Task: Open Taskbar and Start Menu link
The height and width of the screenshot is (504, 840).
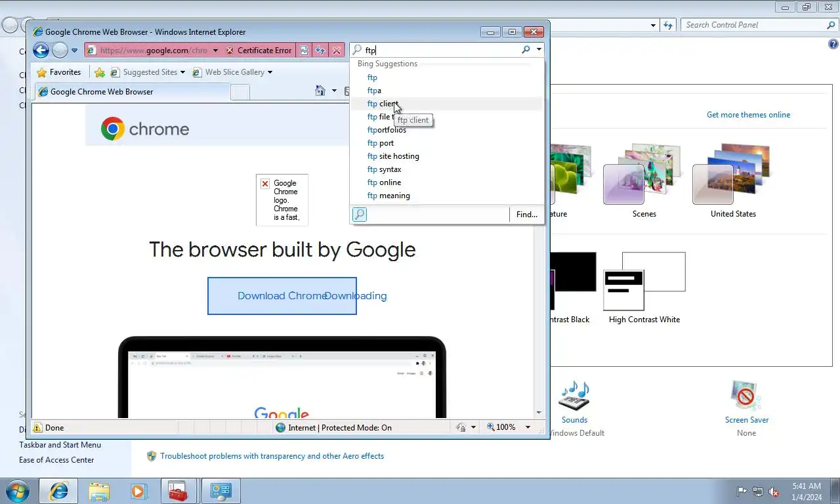Action: tap(60, 445)
